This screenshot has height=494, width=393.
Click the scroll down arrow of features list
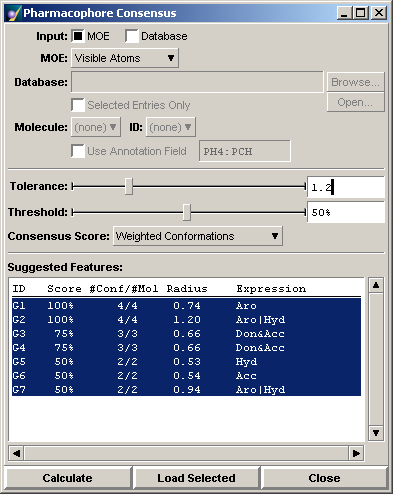coord(376,433)
